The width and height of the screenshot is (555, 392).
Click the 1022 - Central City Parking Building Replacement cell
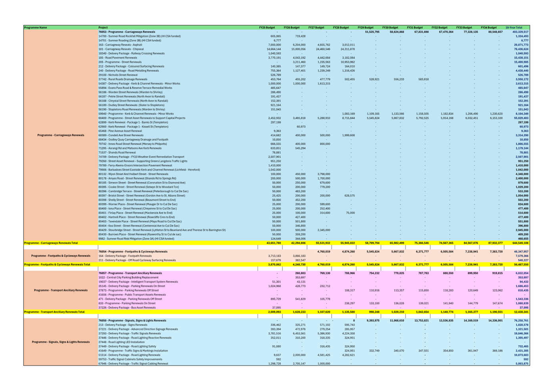coord(128,277)
